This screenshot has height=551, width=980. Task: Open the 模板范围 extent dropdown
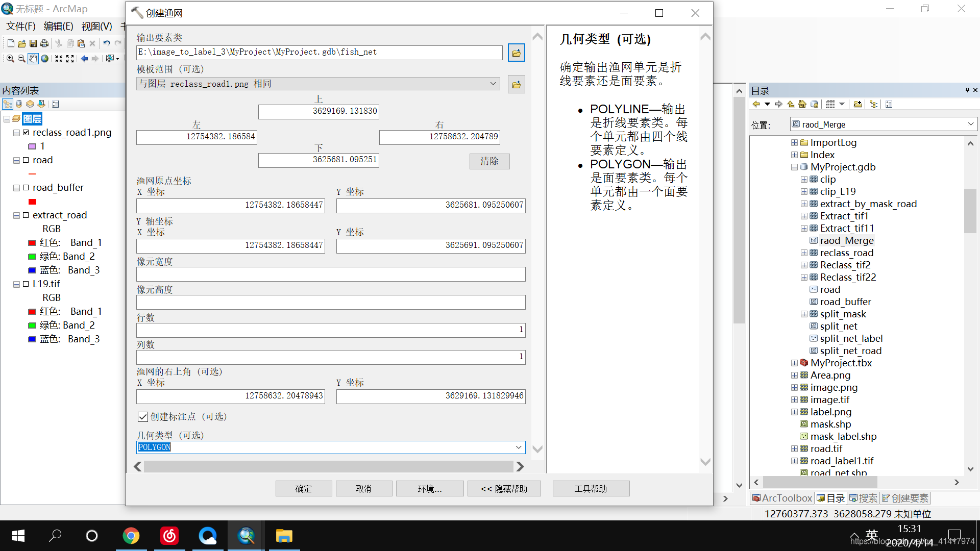(493, 84)
